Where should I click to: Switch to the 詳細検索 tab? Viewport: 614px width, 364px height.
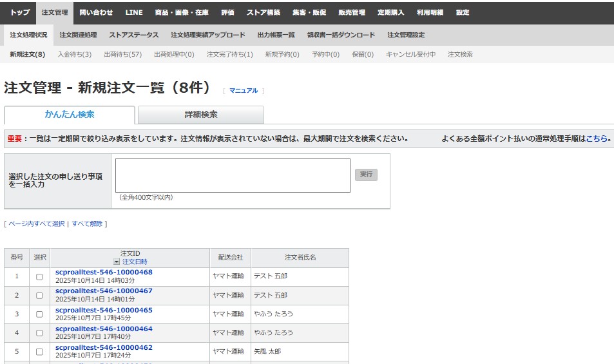(x=200, y=115)
